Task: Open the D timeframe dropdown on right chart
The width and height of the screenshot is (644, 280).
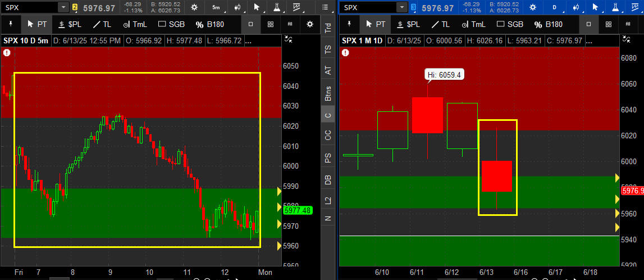Action: [x=555, y=7]
